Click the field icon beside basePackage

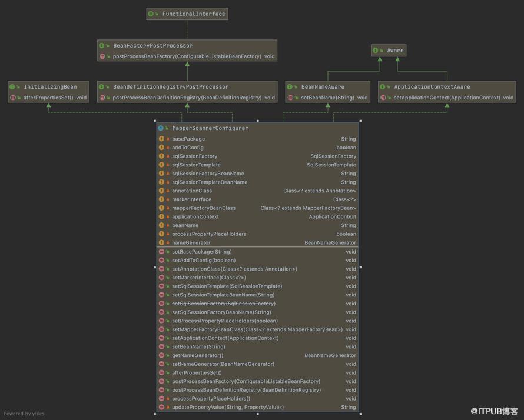click(161, 139)
